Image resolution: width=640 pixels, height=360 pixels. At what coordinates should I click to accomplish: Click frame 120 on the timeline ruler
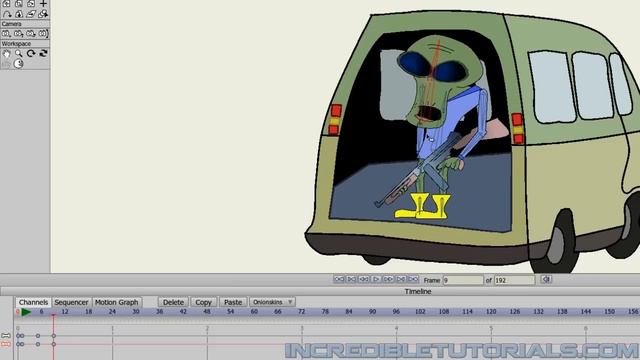[491, 311]
